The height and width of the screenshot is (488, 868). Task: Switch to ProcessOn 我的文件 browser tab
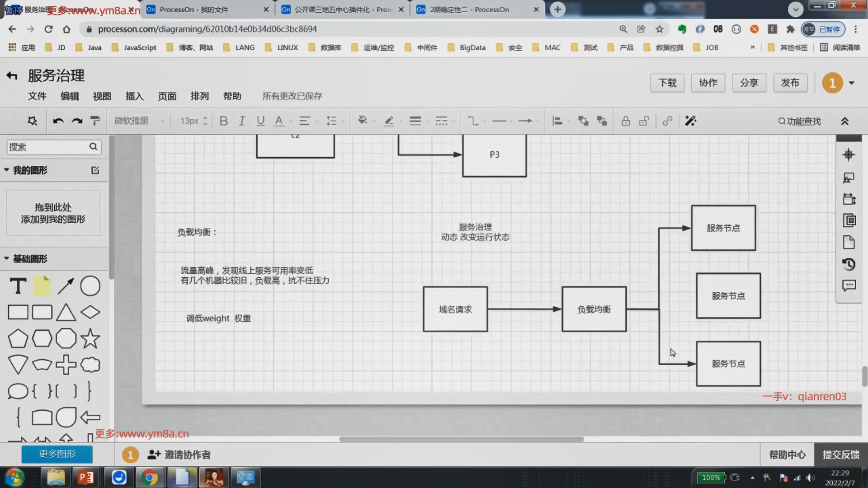click(193, 9)
